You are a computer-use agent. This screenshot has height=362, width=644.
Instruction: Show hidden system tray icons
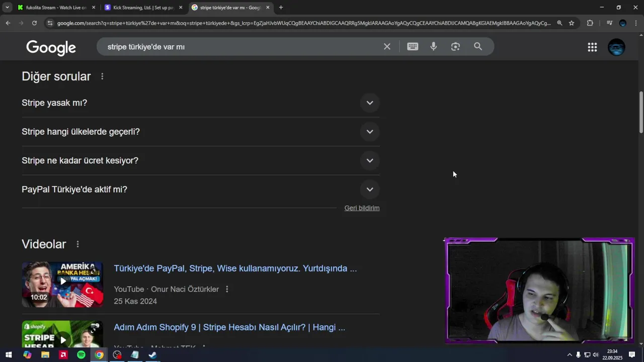(569, 355)
